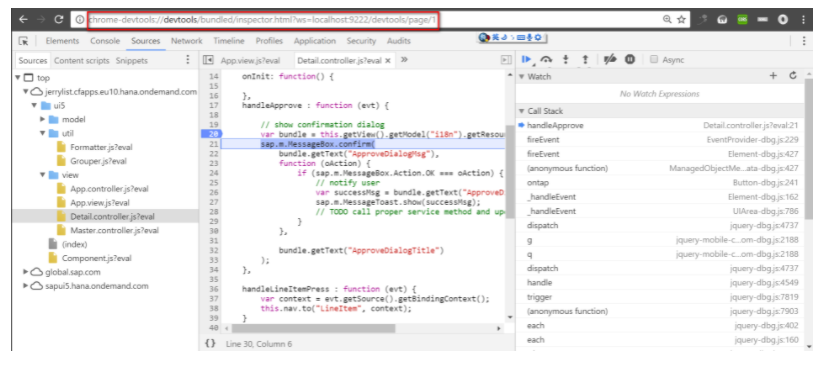
Task: Expand the model folder in the tree
Action: coord(43,119)
